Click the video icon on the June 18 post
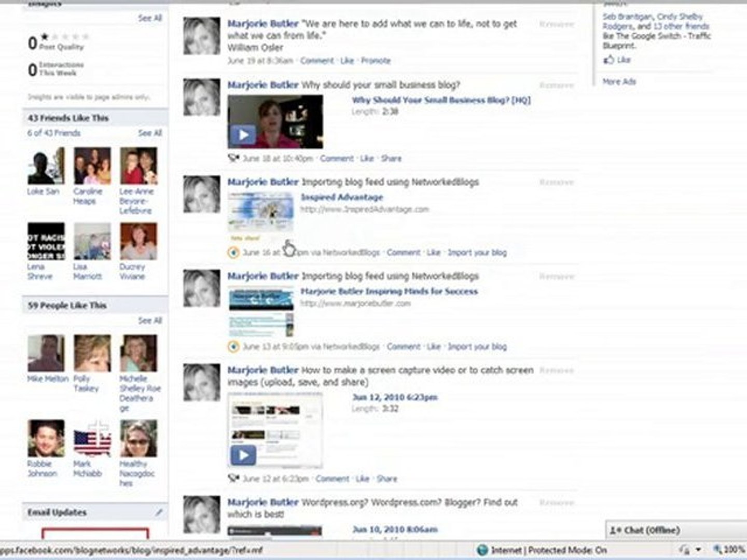Image resolution: width=747 pixels, height=560 pixels. 233,158
